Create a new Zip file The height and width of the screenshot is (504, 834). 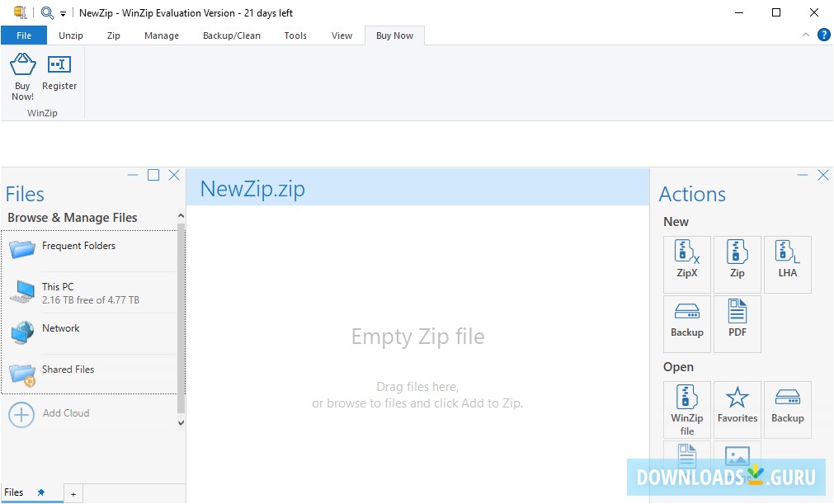737,262
